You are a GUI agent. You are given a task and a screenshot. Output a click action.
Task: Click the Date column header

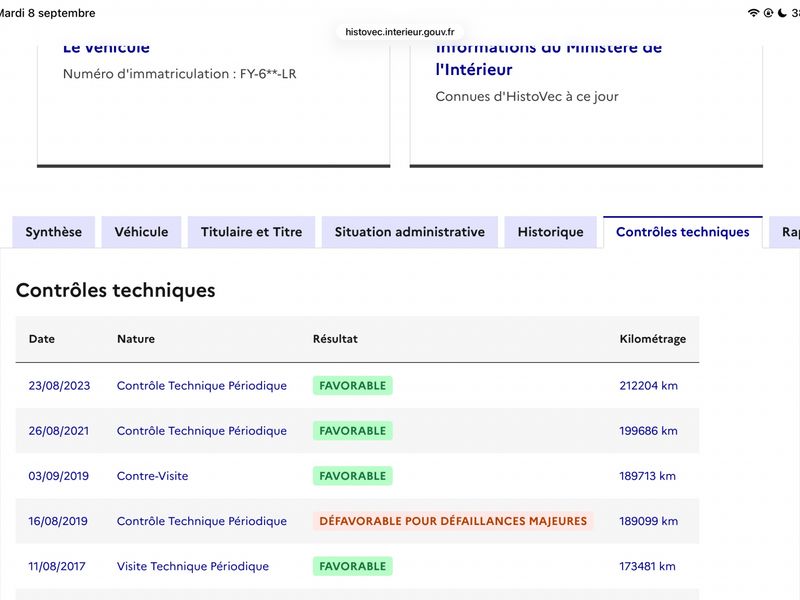tap(42, 339)
